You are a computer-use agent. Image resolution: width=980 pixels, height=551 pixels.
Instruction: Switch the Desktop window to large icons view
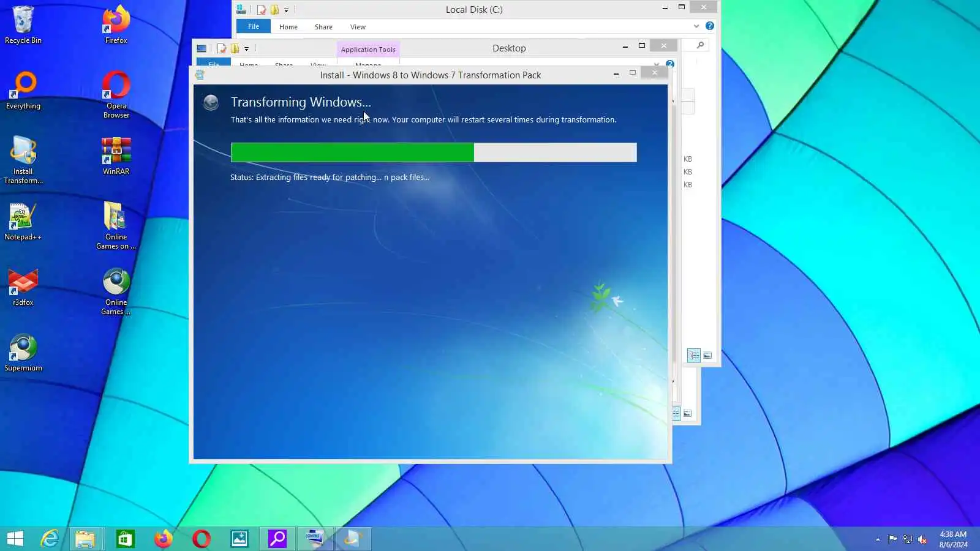(687, 413)
